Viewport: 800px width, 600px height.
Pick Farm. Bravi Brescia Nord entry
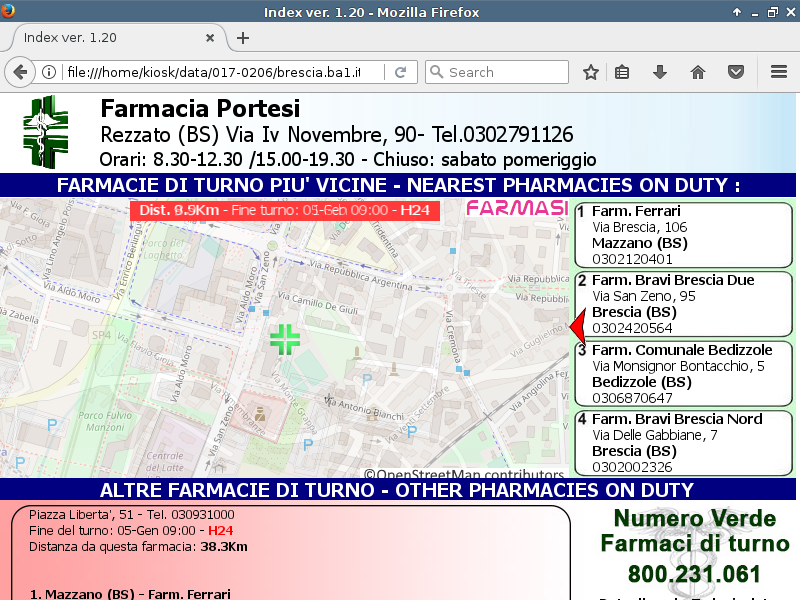coord(682,443)
